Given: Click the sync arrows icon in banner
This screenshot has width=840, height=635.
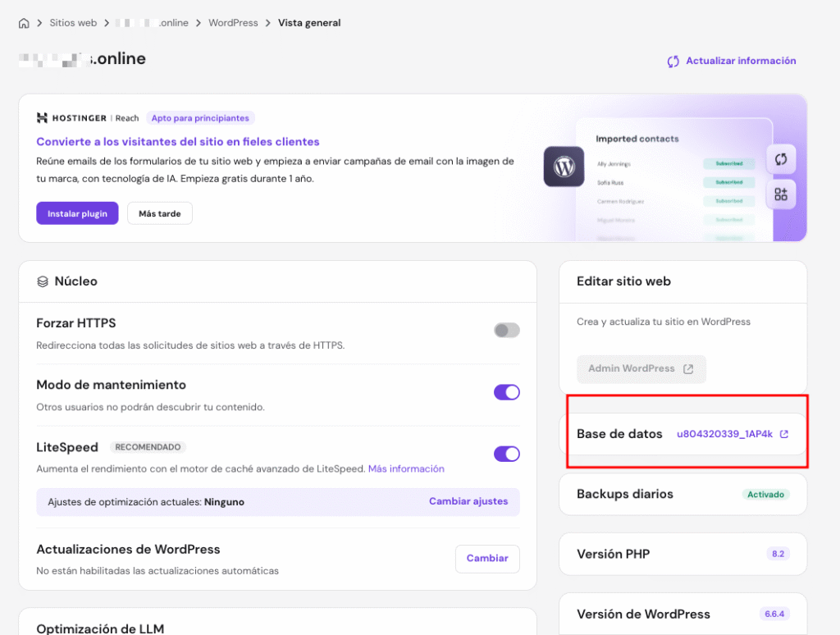Looking at the screenshot, I should 781,159.
